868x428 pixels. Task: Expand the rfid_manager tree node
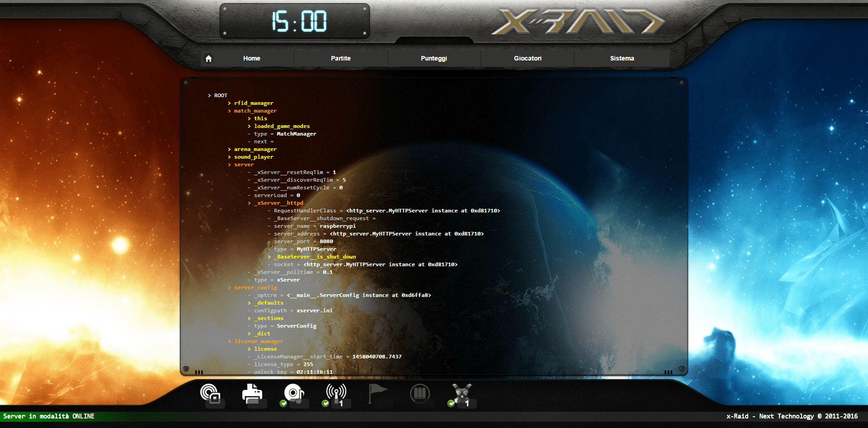tap(254, 103)
